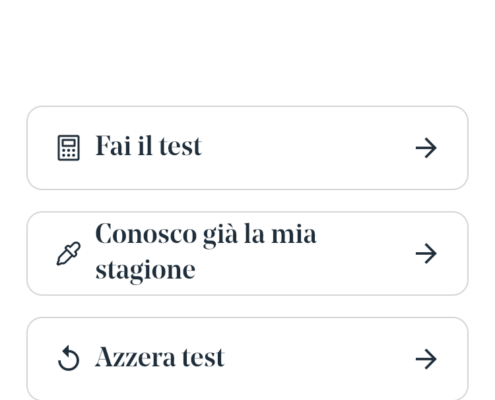Open the Fai il test card
The width and height of the screenshot is (495, 400).
pyautogui.click(x=248, y=148)
